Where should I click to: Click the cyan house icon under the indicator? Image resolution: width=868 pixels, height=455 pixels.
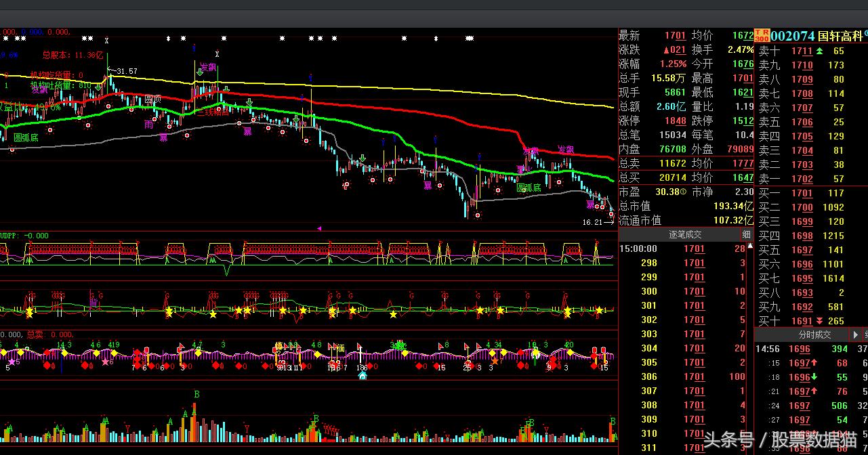tap(363, 374)
